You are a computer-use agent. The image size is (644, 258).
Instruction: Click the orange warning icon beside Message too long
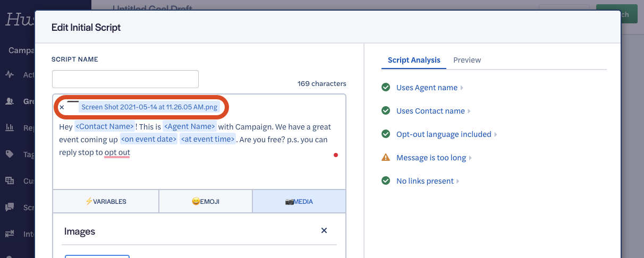(386, 158)
